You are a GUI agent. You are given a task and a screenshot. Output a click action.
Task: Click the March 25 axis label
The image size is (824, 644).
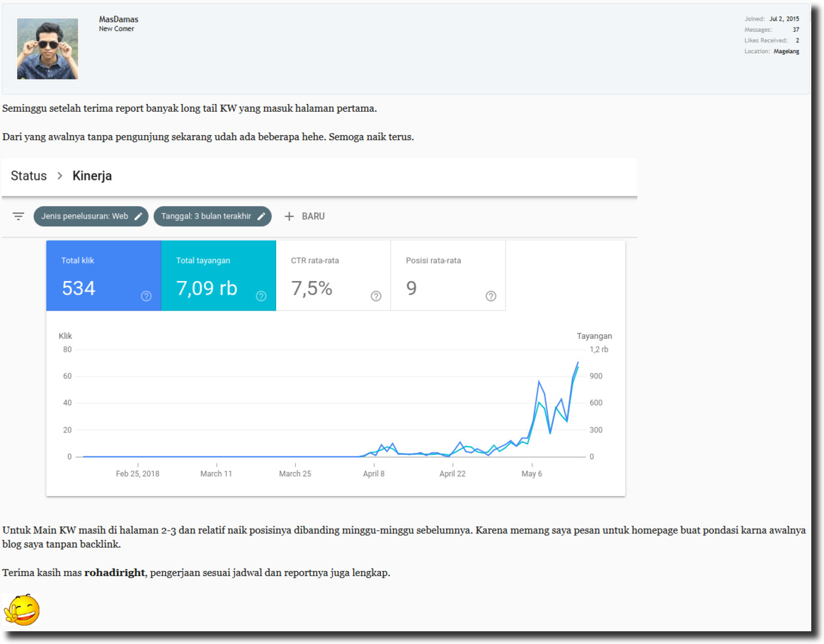pos(294,474)
